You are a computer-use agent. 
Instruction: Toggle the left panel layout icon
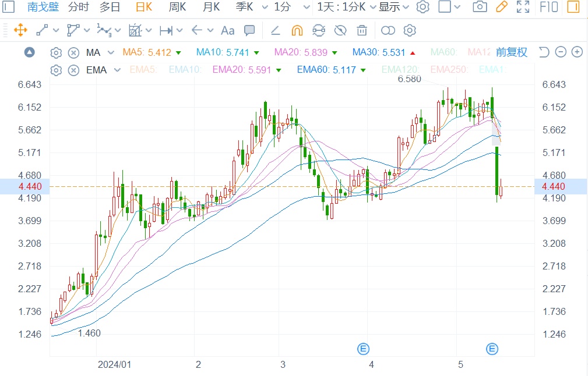[x=9, y=7]
